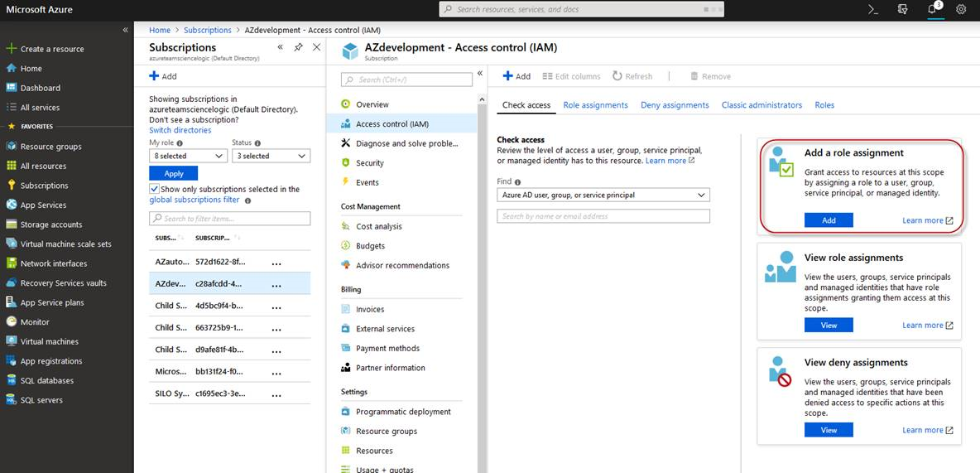This screenshot has width=980, height=473.
Task: Open the portal settings gear icon
Action: tap(961, 9)
